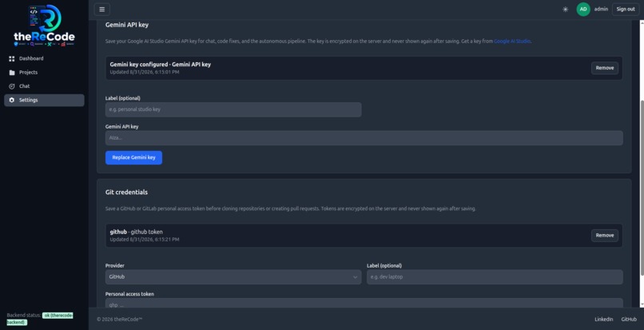Toggle the sidebar with hamburger button

pos(101,9)
